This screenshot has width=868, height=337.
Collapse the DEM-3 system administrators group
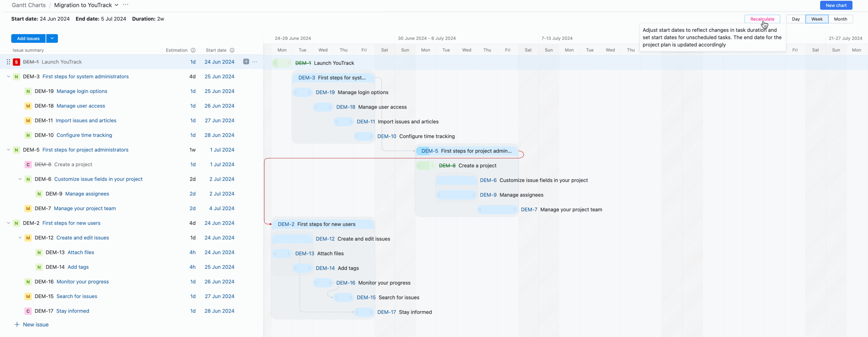pos(8,77)
